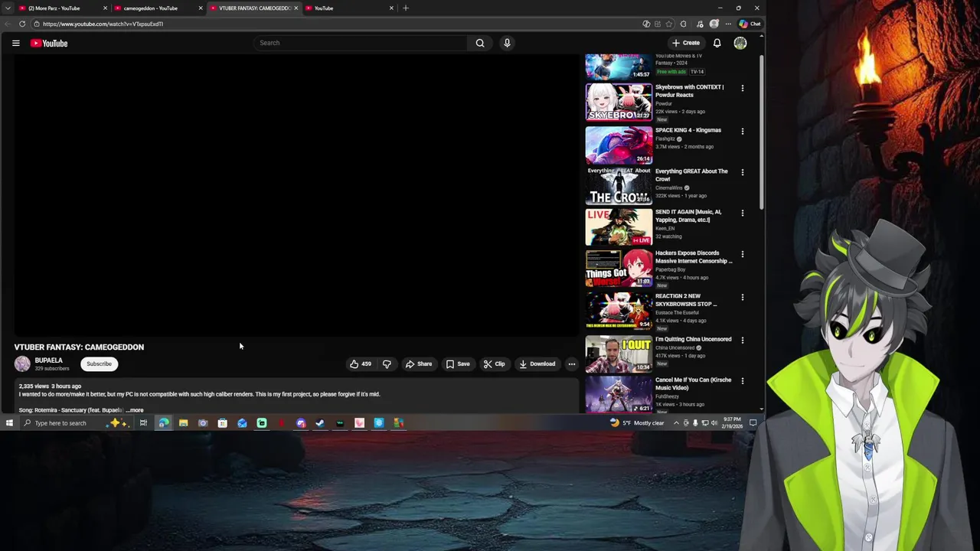
Task: Open options menu for Skyebrows with CONTEXT
Action: tap(742, 88)
